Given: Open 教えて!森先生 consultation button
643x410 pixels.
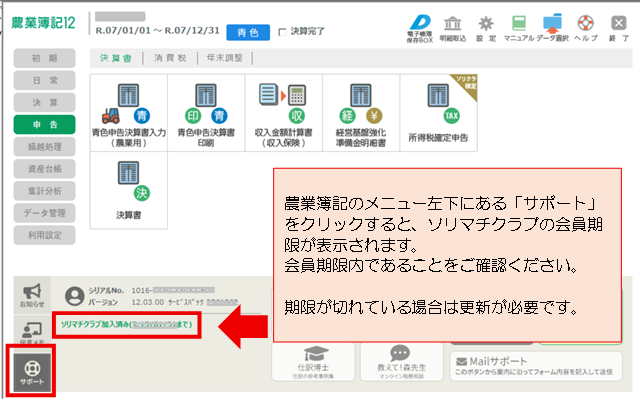Looking at the screenshot, I should 401,362.
